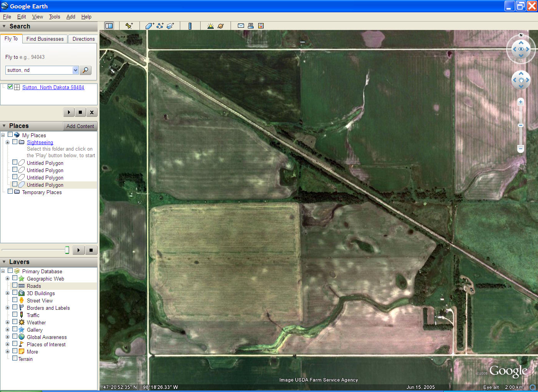This screenshot has height=392, width=538.
Task: Open the File menu
Action: (7, 17)
